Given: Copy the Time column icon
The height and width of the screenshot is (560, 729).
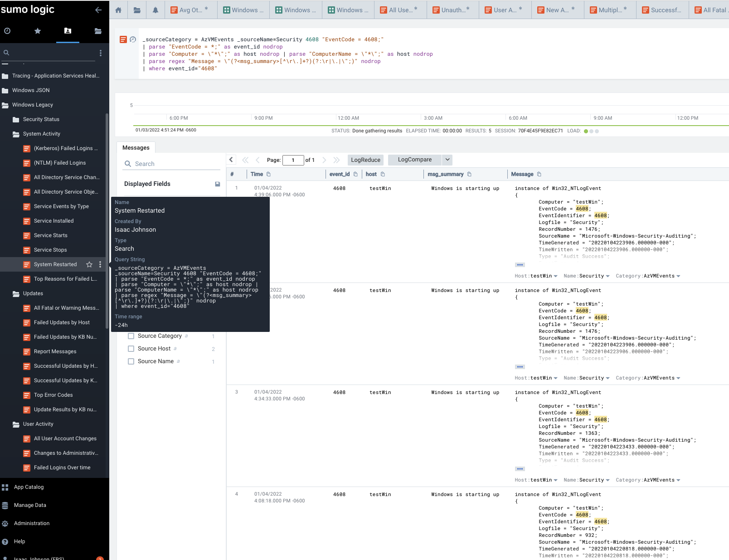Looking at the screenshot, I should (268, 174).
